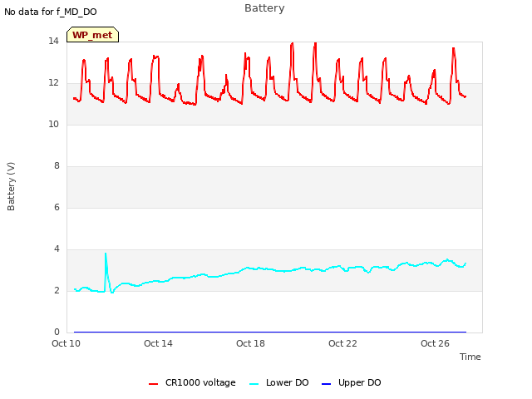Click the Oct 18 x-axis tick label
532x399 pixels.
(250, 343)
